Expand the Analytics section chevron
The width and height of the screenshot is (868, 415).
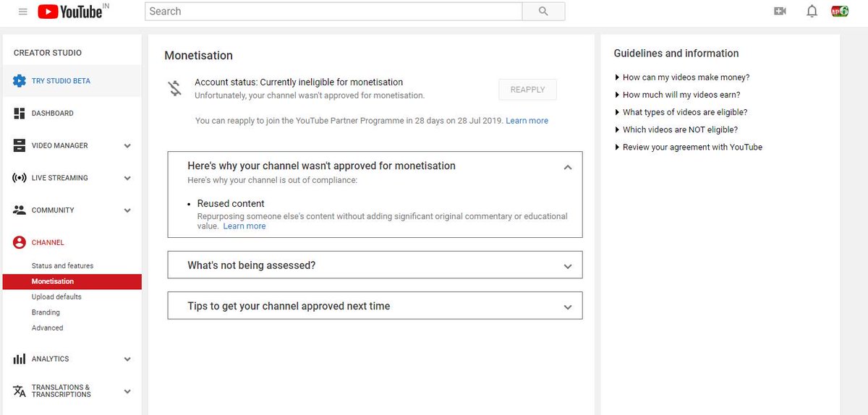pos(127,359)
